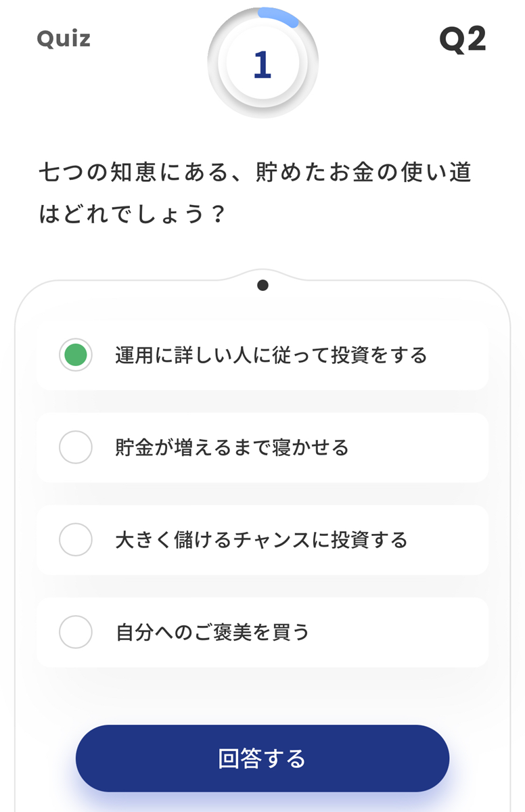
Task: Click the はどれでしょう？ question line
Action: coord(132,215)
